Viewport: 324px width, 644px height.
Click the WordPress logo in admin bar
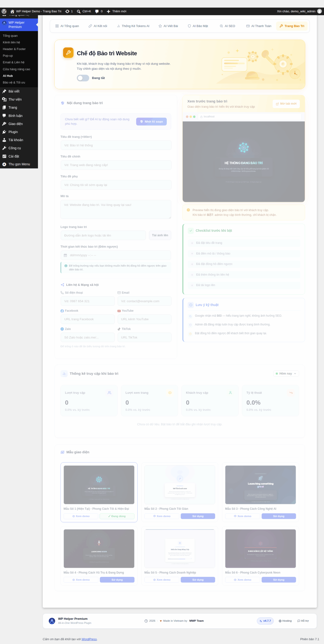coord(4,11)
